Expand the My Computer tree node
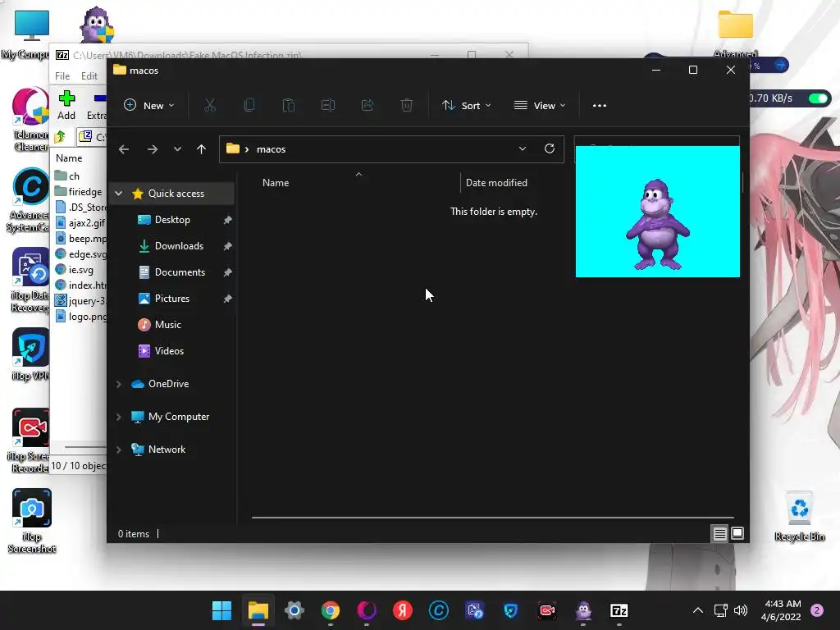The height and width of the screenshot is (630, 840). tap(119, 417)
